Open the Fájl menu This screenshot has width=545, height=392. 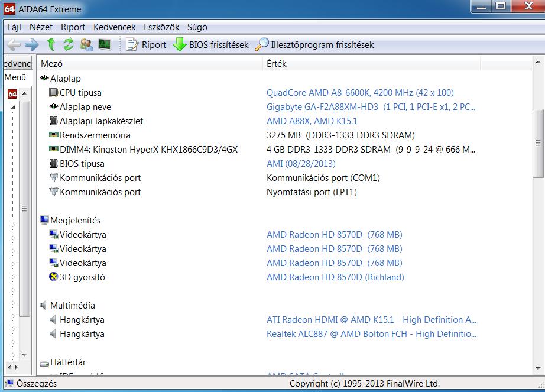coord(14,27)
